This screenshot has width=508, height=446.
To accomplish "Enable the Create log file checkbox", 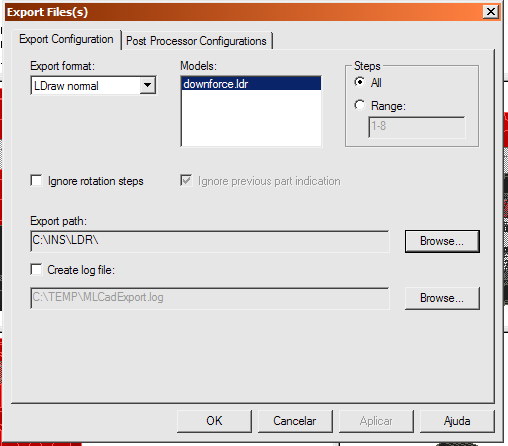I will click(36, 269).
